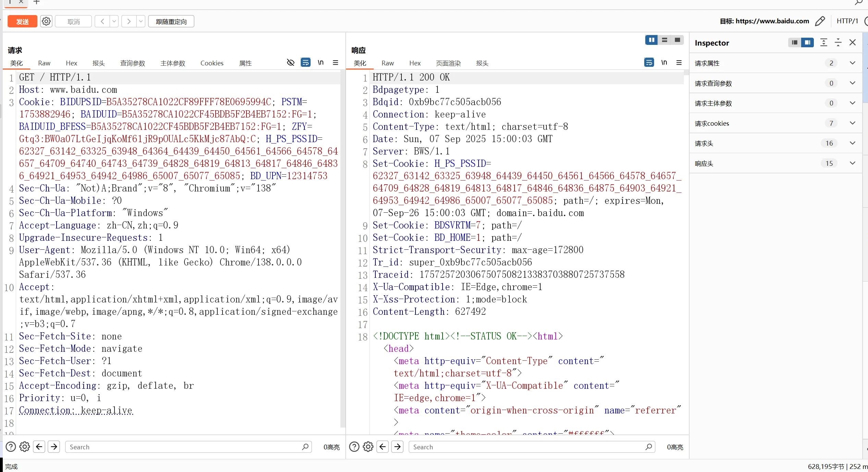The width and height of the screenshot is (868, 472).
Task: Switch to the request Hex tab
Action: [x=71, y=63]
